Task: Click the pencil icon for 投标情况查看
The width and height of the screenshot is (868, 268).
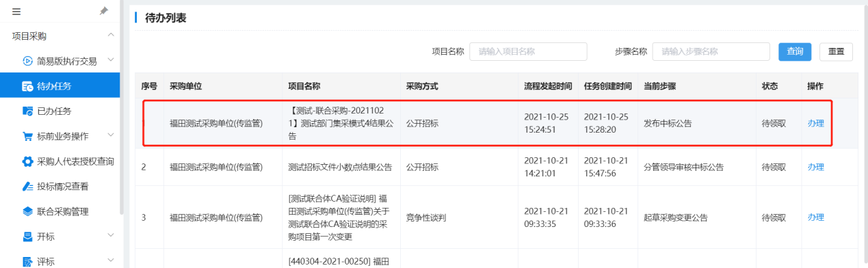Action: tap(28, 186)
